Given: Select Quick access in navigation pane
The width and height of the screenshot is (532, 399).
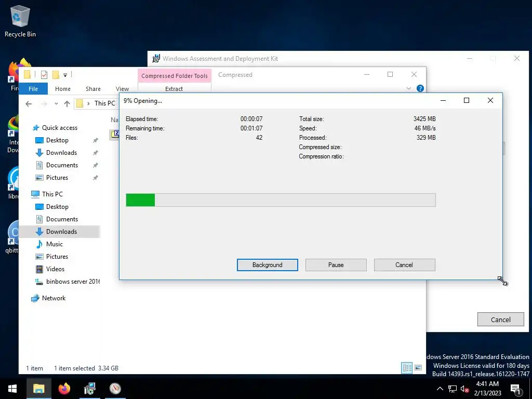Looking at the screenshot, I should pos(59,128).
